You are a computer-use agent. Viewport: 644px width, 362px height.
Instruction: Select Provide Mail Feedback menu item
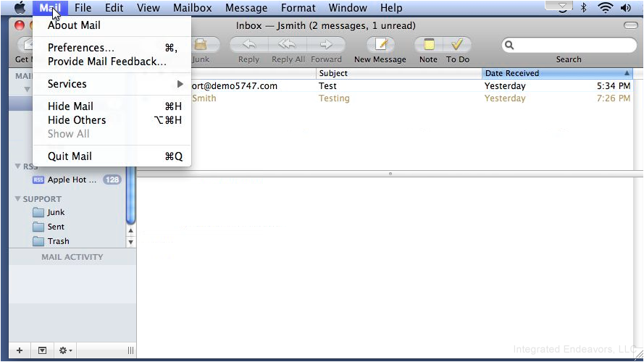coord(112,62)
